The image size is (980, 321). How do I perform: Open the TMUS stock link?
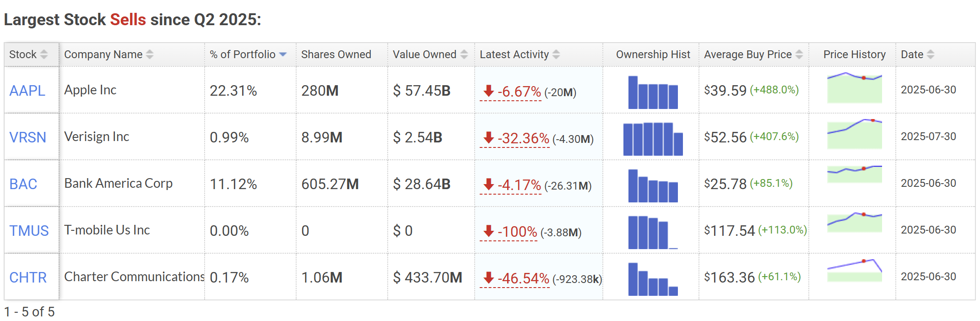click(x=29, y=231)
